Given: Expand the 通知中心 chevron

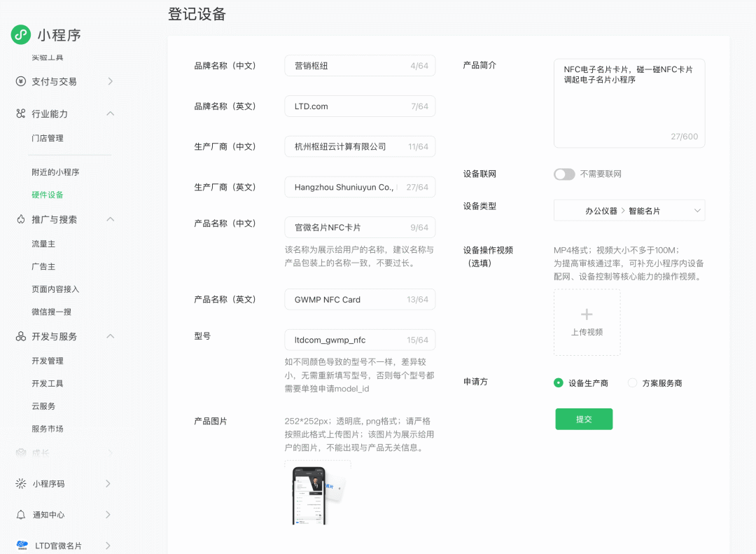Looking at the screenshot, I should (108, 515).
